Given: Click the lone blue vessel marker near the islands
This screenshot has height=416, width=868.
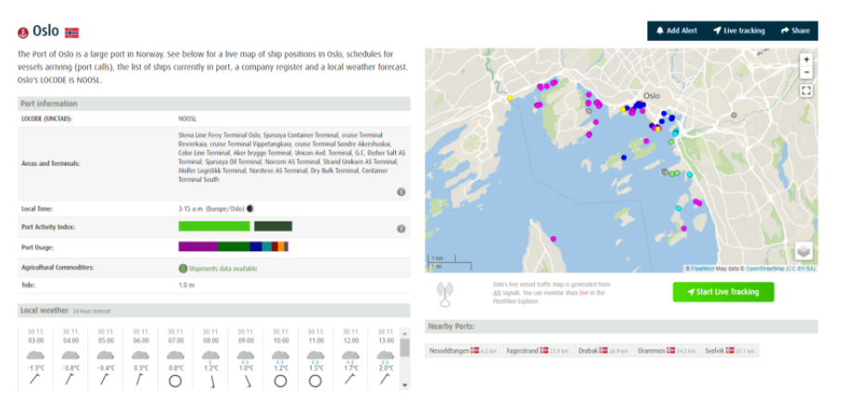Looking at the screenshot, I should click(x=624, y=158).
